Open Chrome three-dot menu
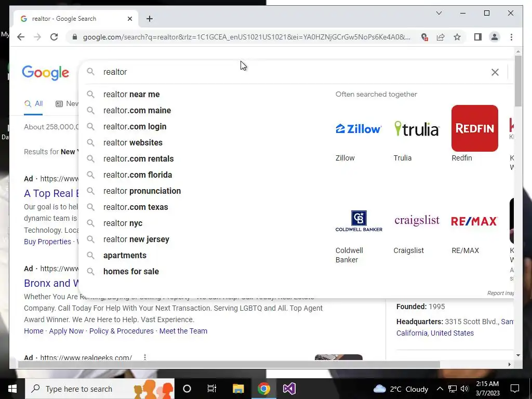Screen dimensions: 532x399 pos(511,37)
